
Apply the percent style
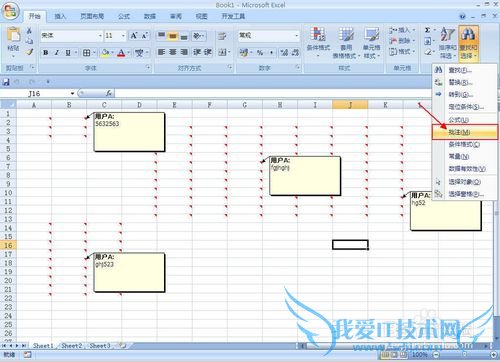click(260, 52)
